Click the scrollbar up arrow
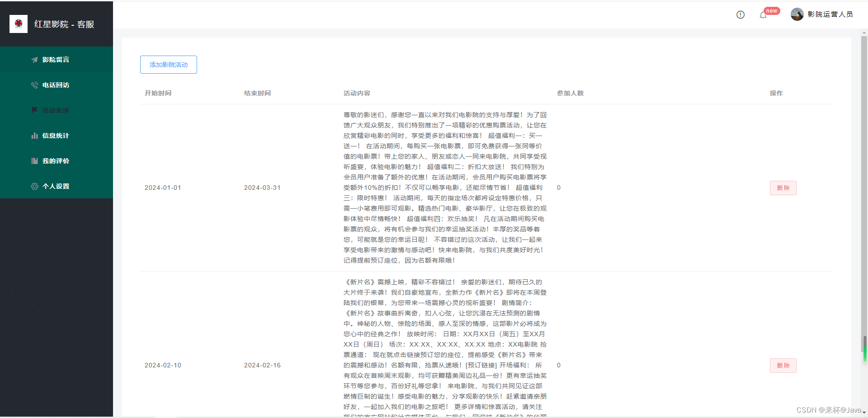 tap(864, 33)
